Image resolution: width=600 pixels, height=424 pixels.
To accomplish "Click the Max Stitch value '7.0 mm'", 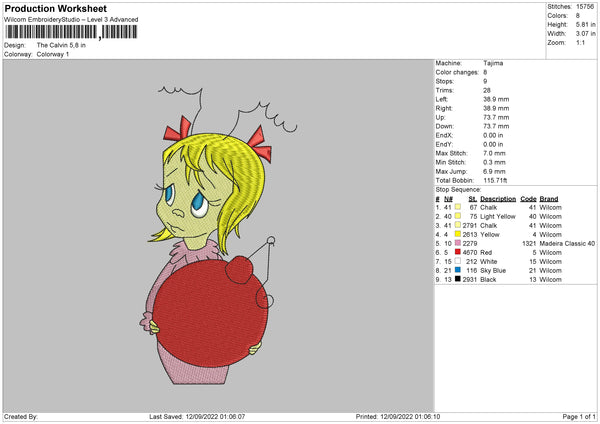I will click(494, 153).
